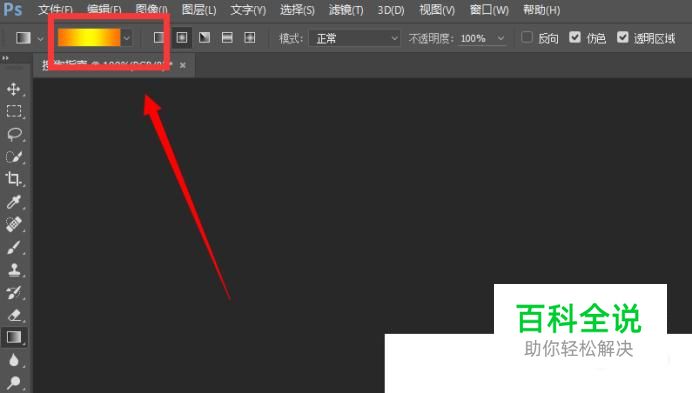This screenshot has height=393, width=692.
Task: Open gradient picker dropdown arrow
Action: coord(127,38)
